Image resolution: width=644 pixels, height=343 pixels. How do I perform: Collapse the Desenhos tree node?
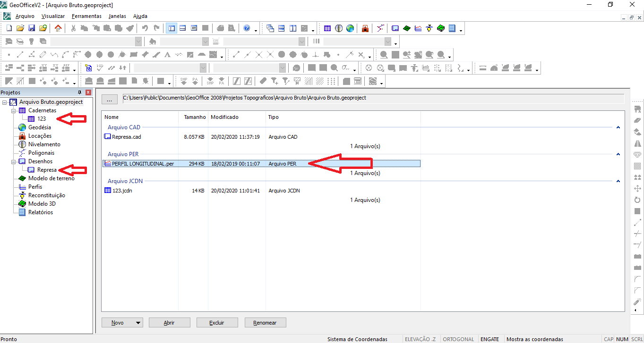(x=14, y=161)
